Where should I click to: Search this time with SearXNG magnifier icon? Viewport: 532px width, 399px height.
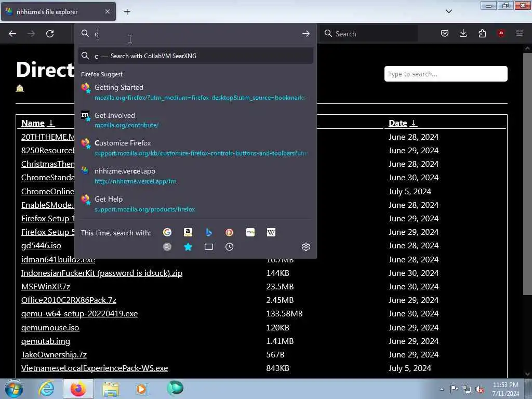167,247
